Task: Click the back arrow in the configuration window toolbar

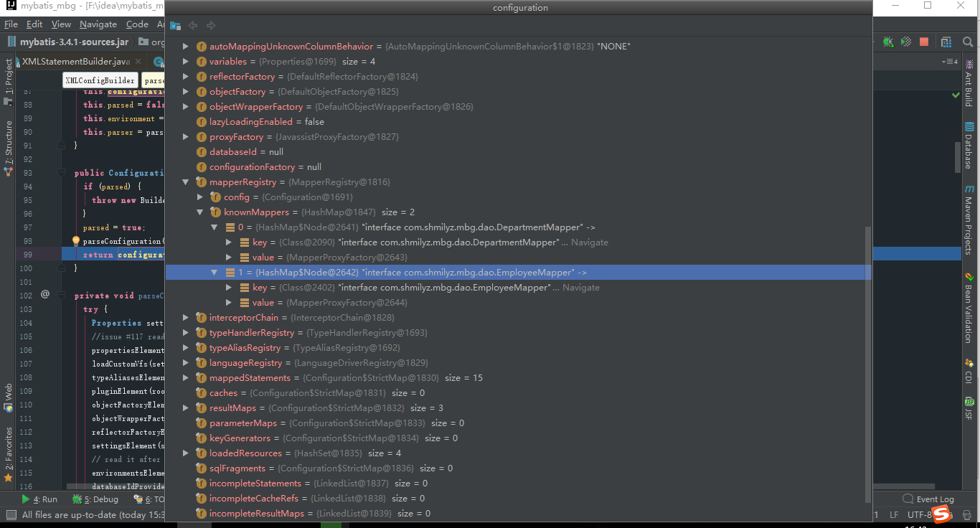Action: point(192,26)
